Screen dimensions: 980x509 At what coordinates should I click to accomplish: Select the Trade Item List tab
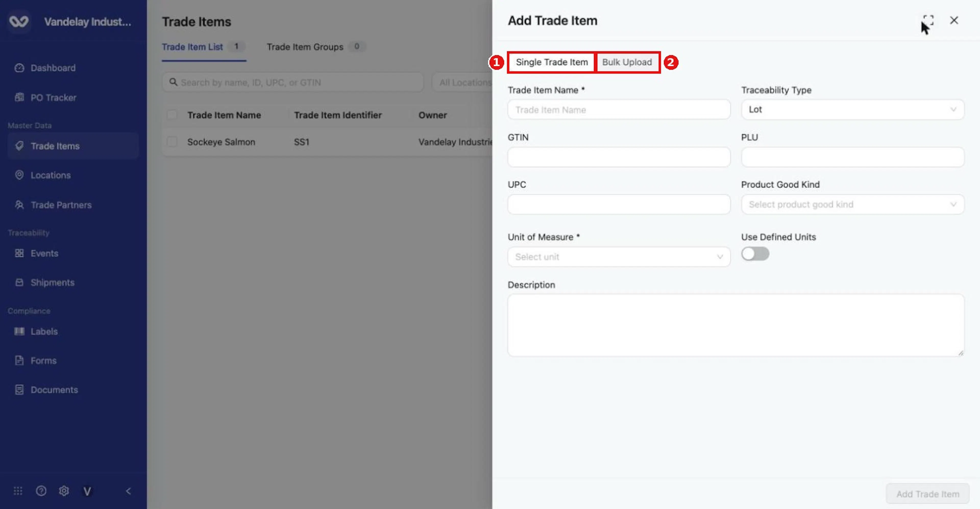coord(204,47)
